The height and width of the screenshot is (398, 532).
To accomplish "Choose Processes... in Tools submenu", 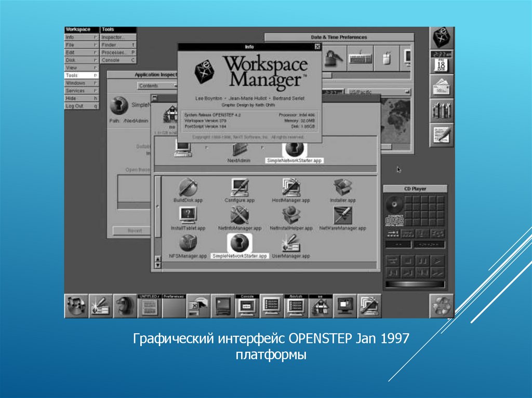I will (118, 52).
